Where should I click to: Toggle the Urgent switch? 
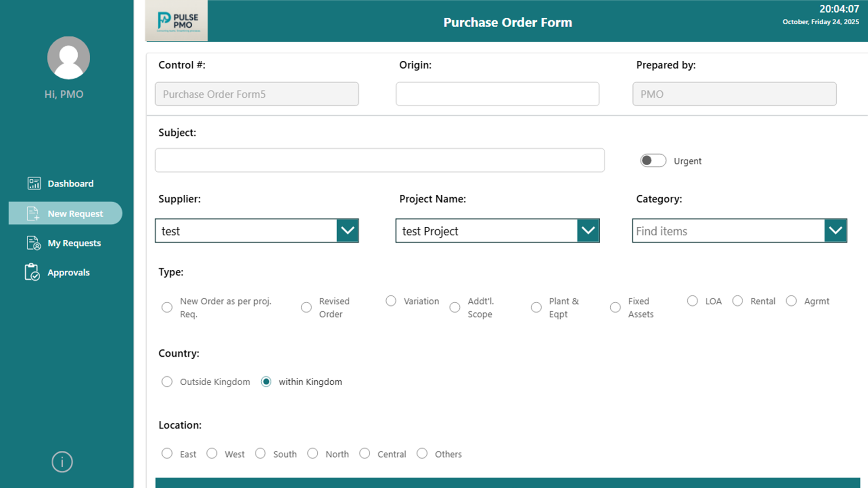653,160
